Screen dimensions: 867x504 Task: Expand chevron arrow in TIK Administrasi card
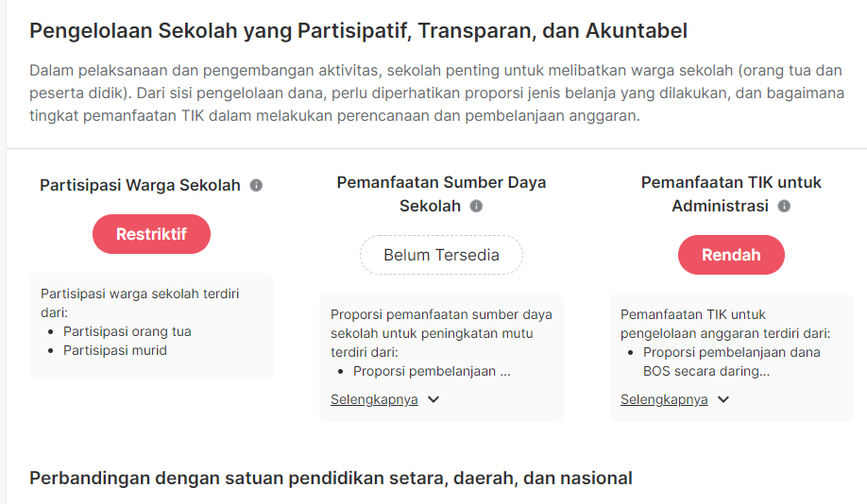(x=723, y=399)
